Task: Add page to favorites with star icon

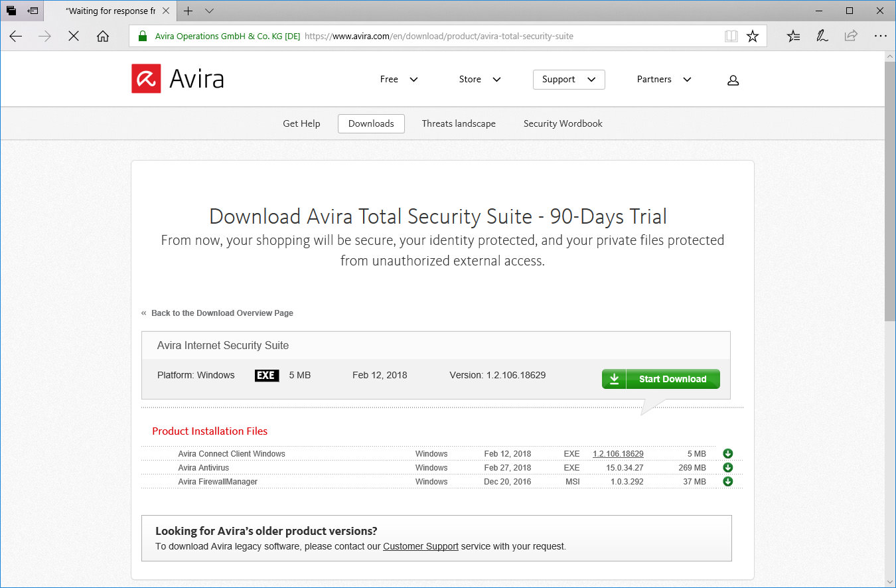Action: coord(752,37)
